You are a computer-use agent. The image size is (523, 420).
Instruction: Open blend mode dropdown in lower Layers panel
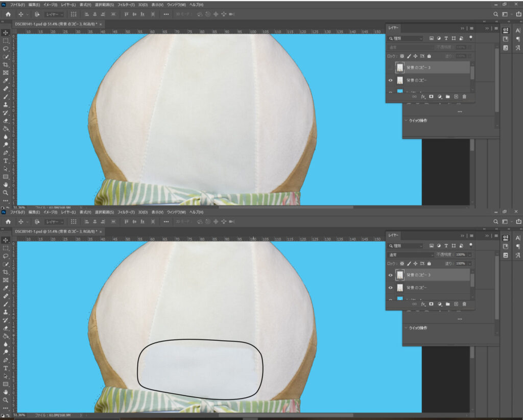pos(411,255)
